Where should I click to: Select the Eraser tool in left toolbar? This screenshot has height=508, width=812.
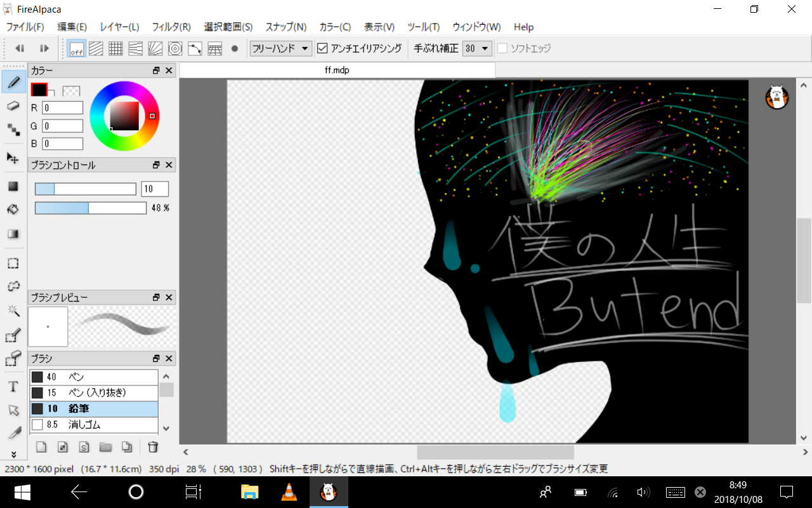click(13, 106)
